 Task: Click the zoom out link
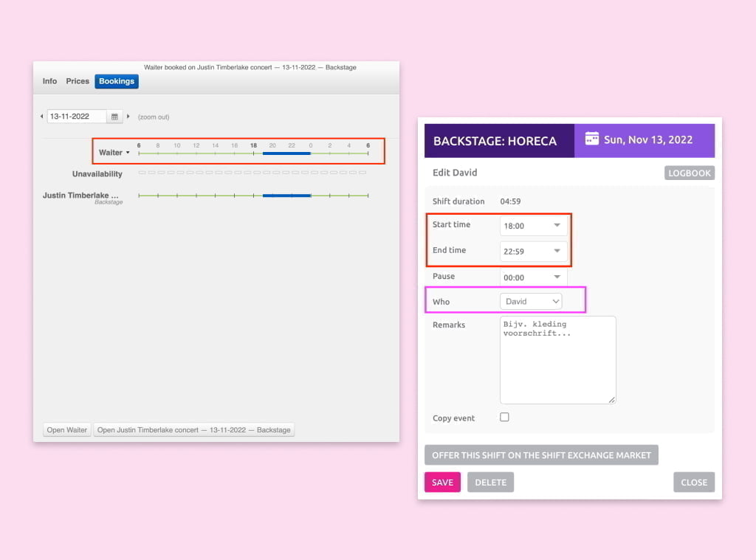154,117
